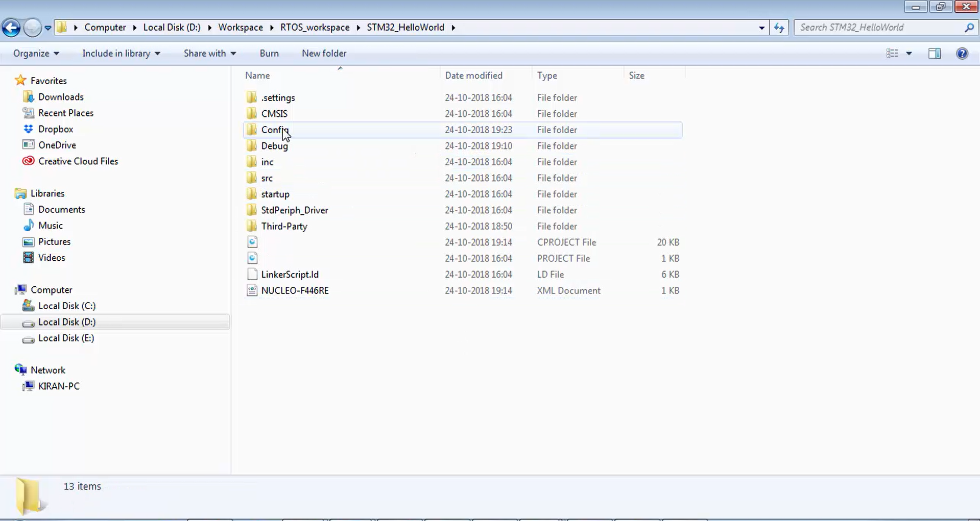
Task: Open the recent locations dropdown arrow
Action: 47,28
